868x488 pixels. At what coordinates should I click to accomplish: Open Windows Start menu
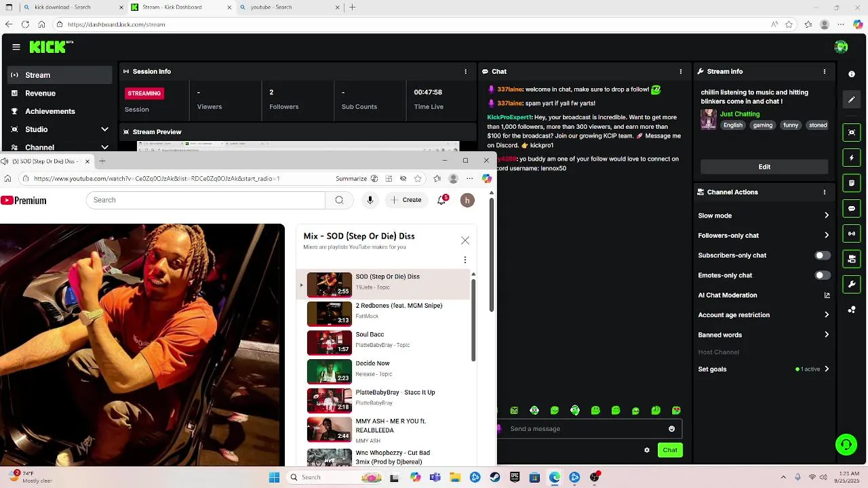274,477
